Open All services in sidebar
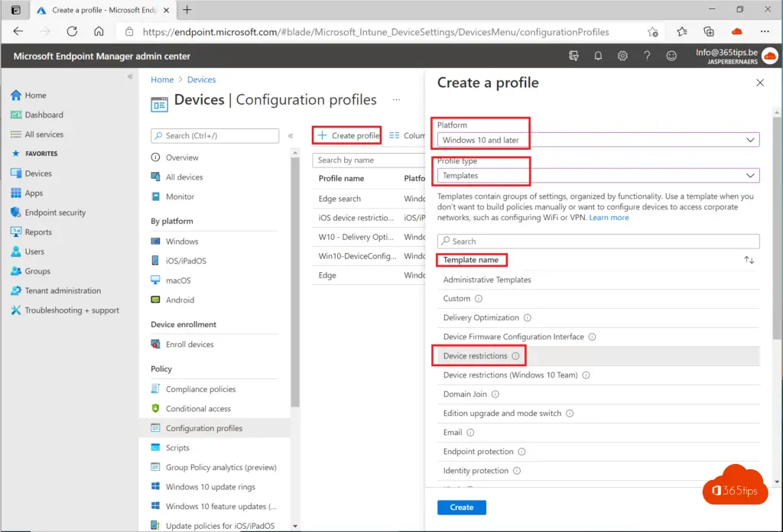Image resolution: width=783 pixels, height=532 pixels. click(44, 135)
